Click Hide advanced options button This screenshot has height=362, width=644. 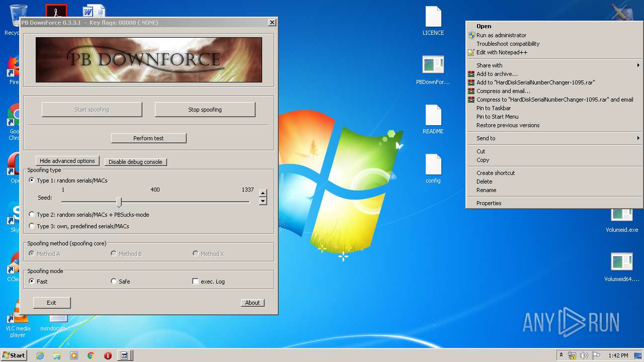pos(67,161)
